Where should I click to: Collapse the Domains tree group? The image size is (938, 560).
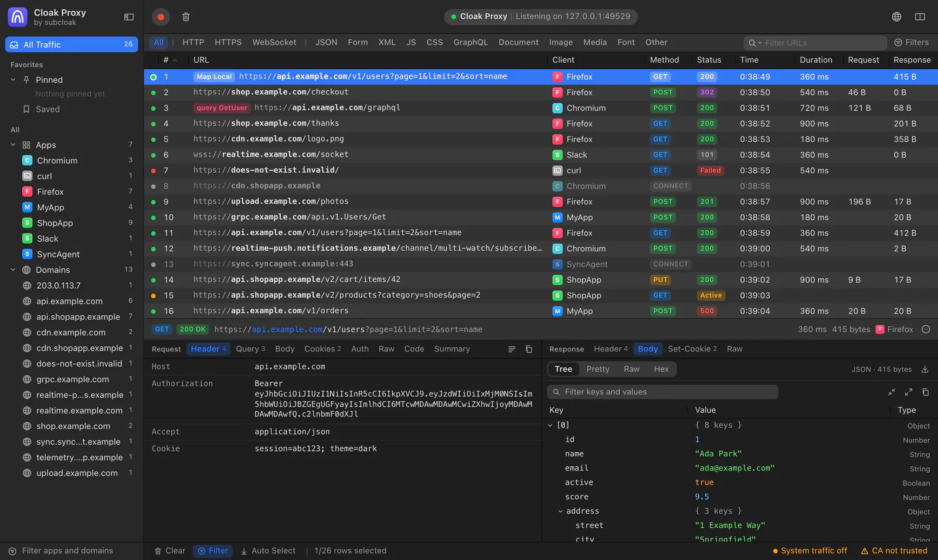(13, 270)
